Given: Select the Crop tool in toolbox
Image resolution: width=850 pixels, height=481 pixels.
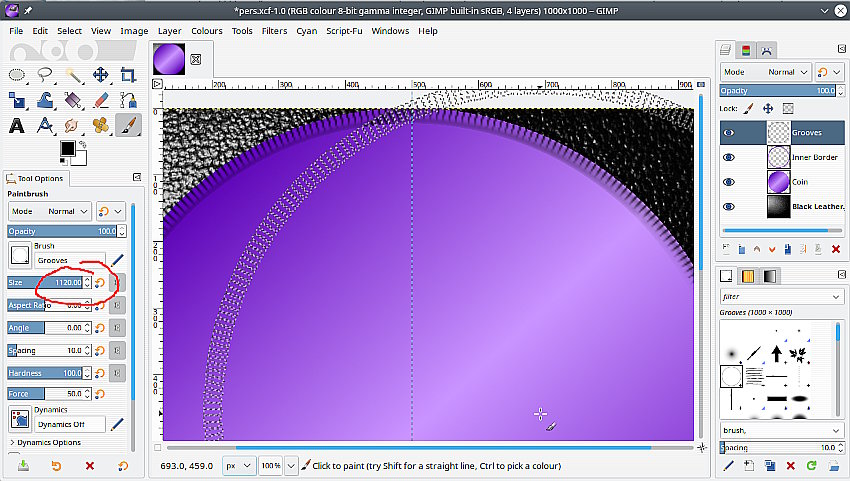Looking at the screenshot, I should click(128, 75).
